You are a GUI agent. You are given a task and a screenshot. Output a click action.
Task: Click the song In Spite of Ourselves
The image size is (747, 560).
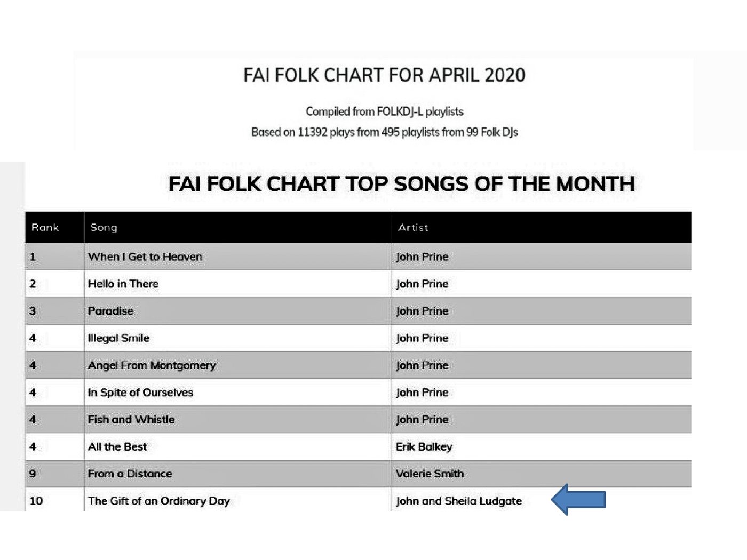tap(140, 393)
